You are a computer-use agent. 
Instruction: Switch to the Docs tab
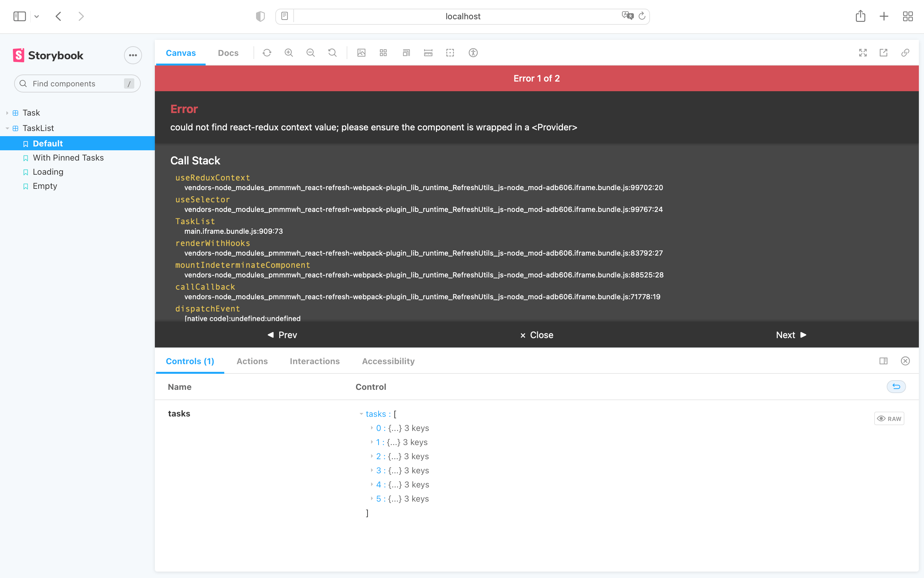point(228,53)
